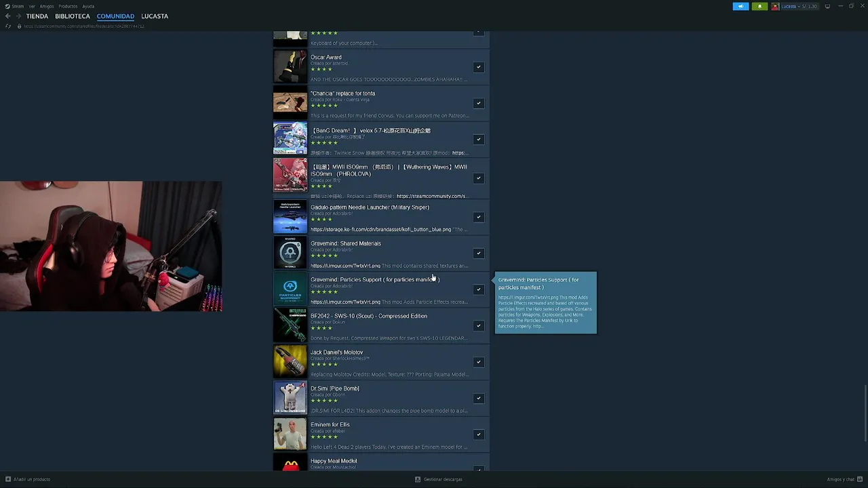Open the LUCASTA profile tab
Image resolution: width=868 pixels, height=488 pixels.
point(155,16)
